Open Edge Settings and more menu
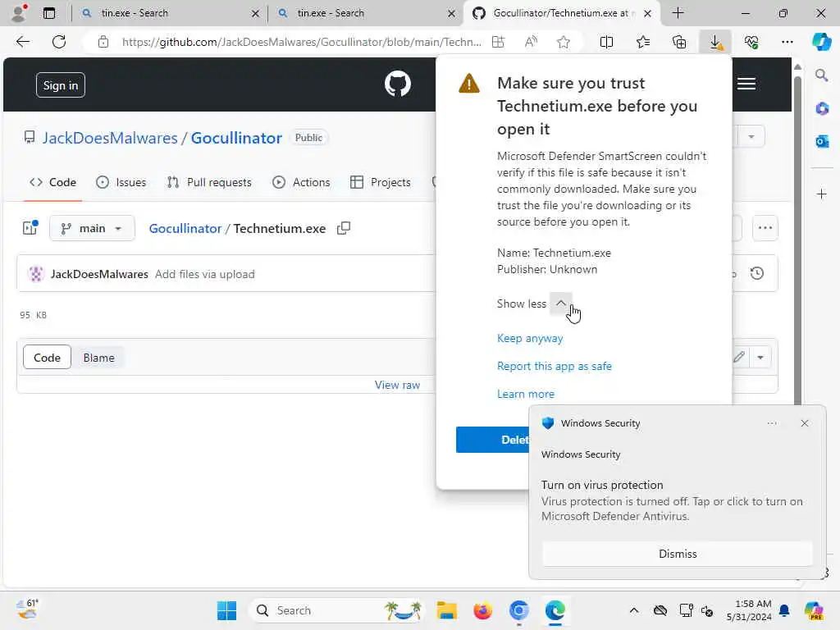This screenshot has width=840, height=630. tap(787, 42)
